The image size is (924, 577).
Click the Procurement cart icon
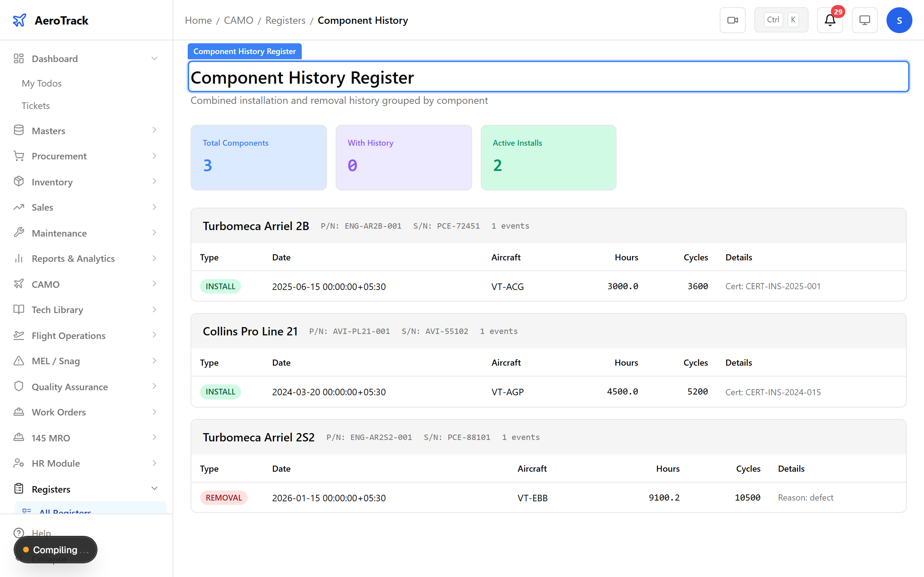19,156
